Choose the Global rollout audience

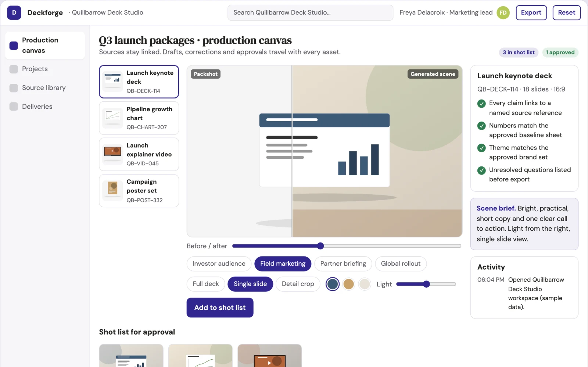[x=401, y=264]
